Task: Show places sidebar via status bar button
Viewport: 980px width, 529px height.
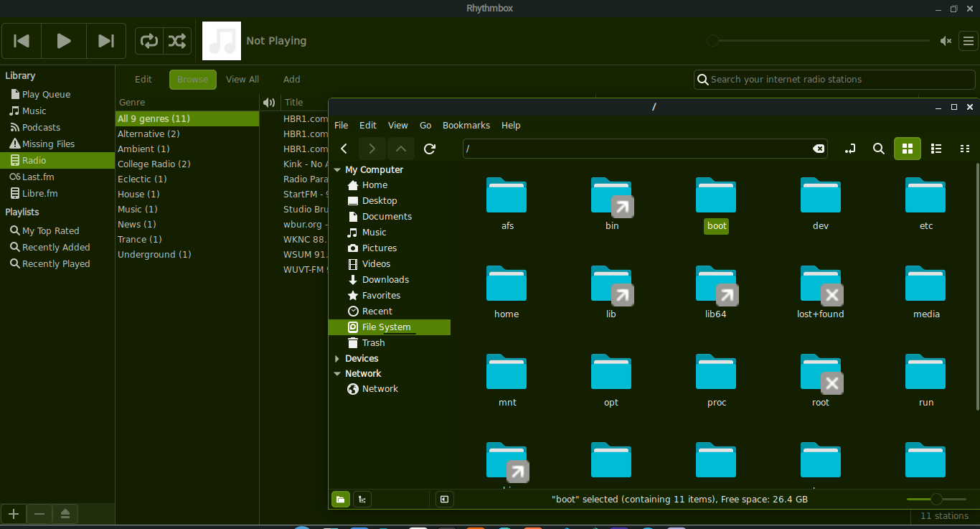Action: pyautogui.click(x=341, y=500)
